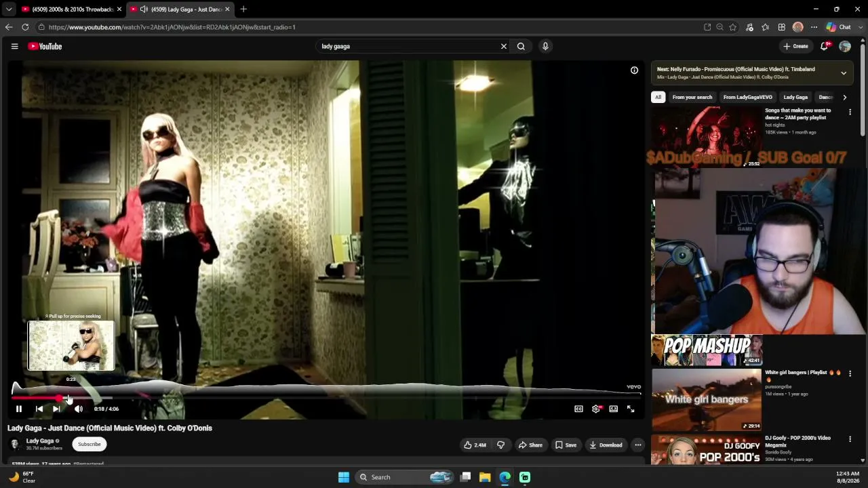Open 2AM party playlist video thumbnail
The height and width of the screenshot is (488, 868).
(x=707, y=138)
